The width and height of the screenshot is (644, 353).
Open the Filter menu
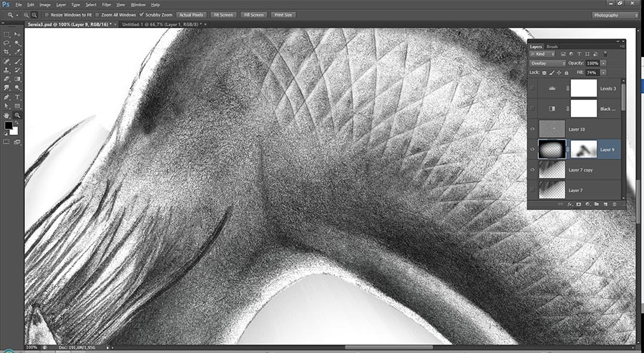(x=107, y=4)
